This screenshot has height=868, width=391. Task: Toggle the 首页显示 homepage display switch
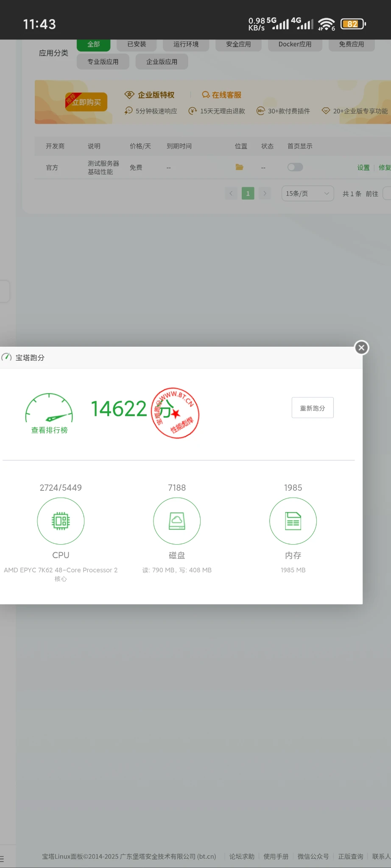click(x=295, y=167)
